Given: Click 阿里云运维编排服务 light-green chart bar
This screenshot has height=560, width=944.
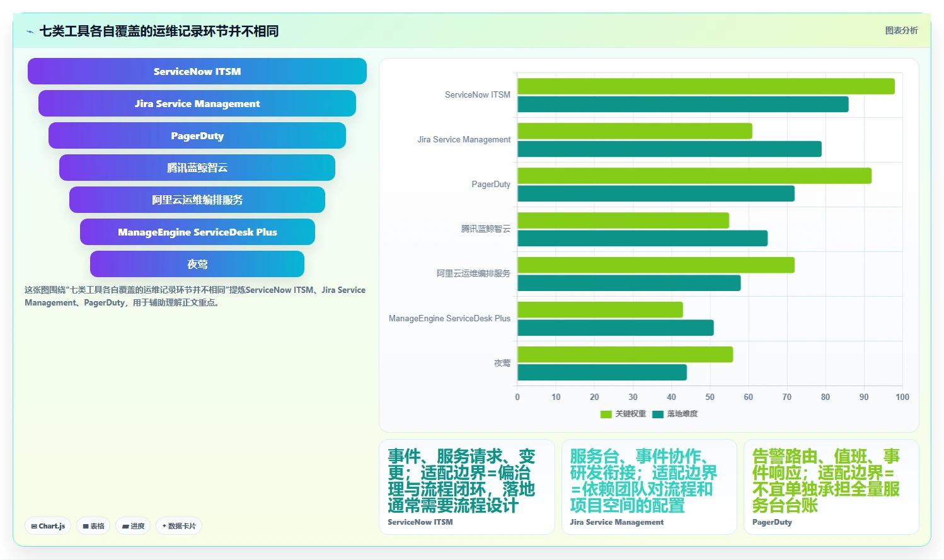Looking at the screenshot, I should click(x=656, y=265).
